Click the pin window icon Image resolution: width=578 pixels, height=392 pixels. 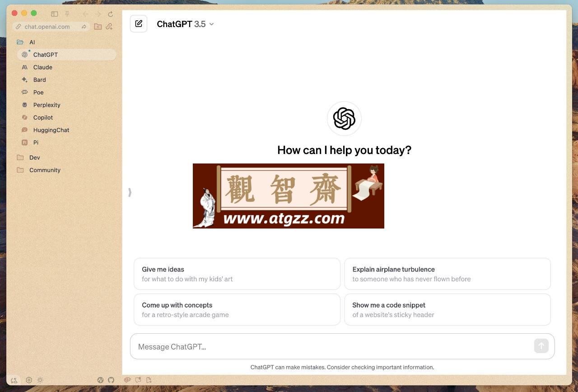(x=67, y=14)
